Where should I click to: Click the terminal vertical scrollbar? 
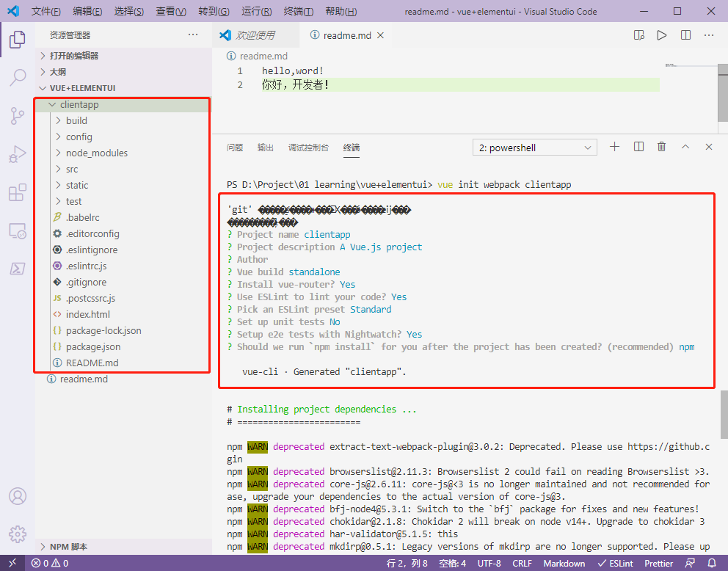[724, 415]
